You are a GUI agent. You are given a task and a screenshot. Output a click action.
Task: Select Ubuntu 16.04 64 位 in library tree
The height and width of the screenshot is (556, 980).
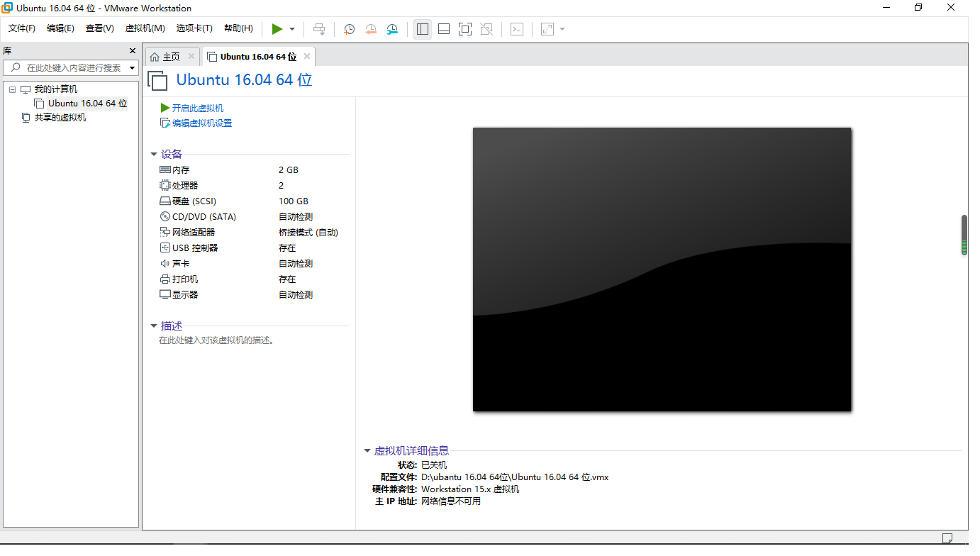pos(88,104)
